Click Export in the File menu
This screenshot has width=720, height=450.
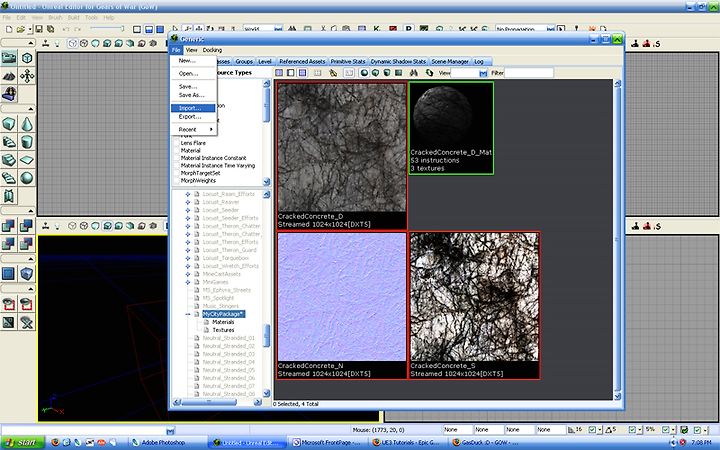[193, 117]
